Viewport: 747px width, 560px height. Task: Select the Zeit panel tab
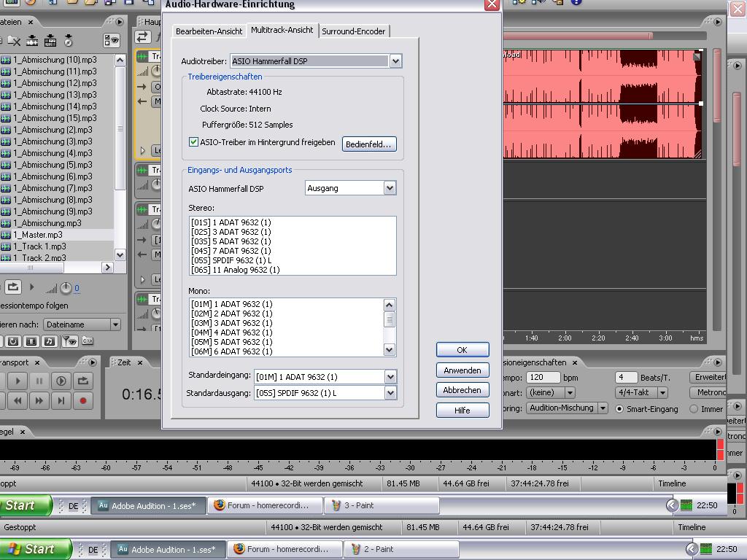[x=124, y=362]
